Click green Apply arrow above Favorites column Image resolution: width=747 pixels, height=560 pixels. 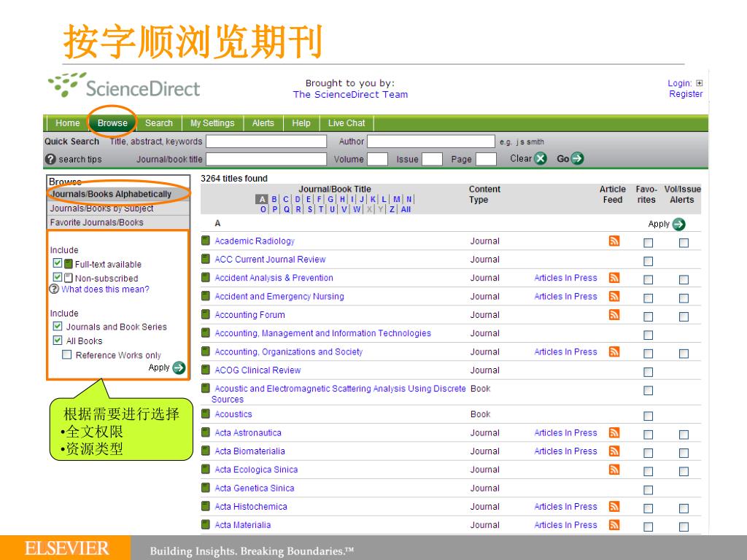click(x=679, y=224)
